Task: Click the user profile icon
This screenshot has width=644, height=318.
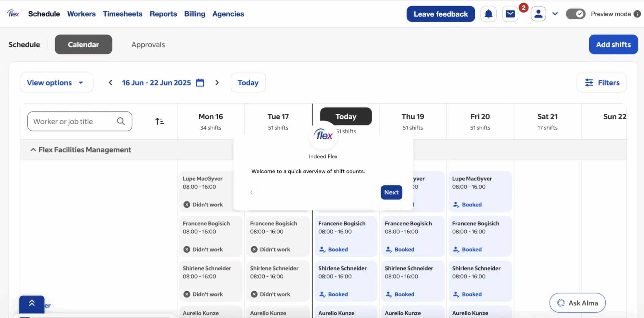Action: pyautogui.click(x=538, y=14)
